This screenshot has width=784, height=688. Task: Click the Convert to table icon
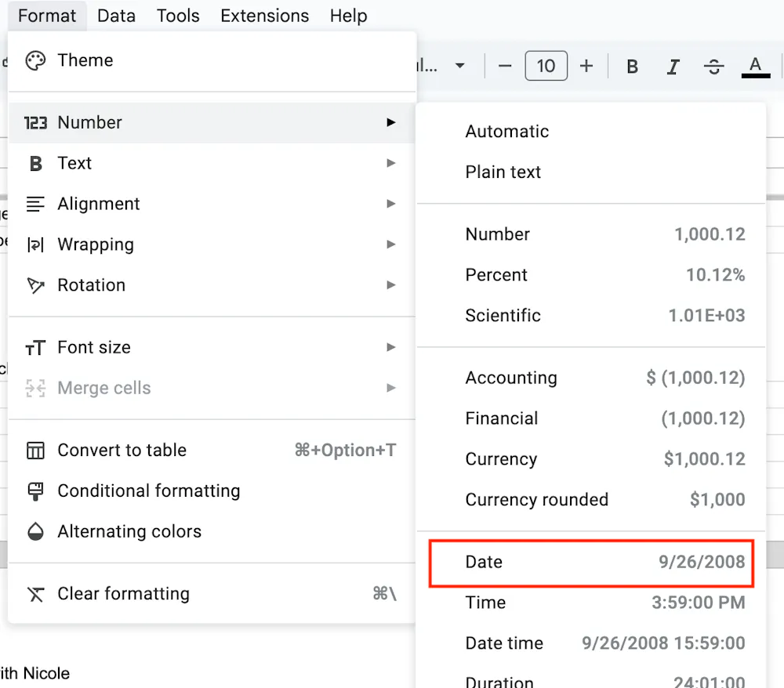[35, 451]
